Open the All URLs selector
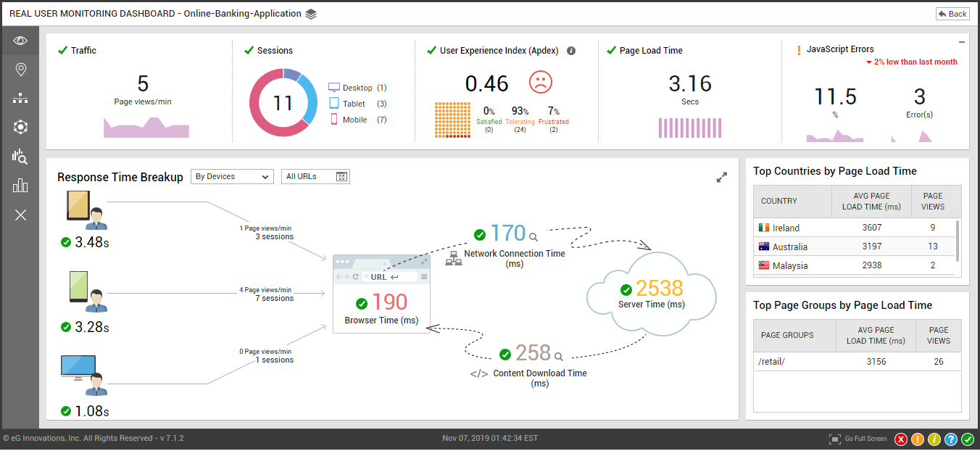 (x=315, y=176)
